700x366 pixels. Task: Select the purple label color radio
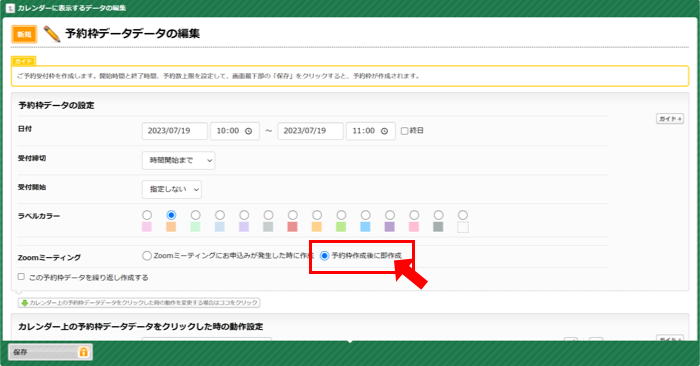click(390, 215)
